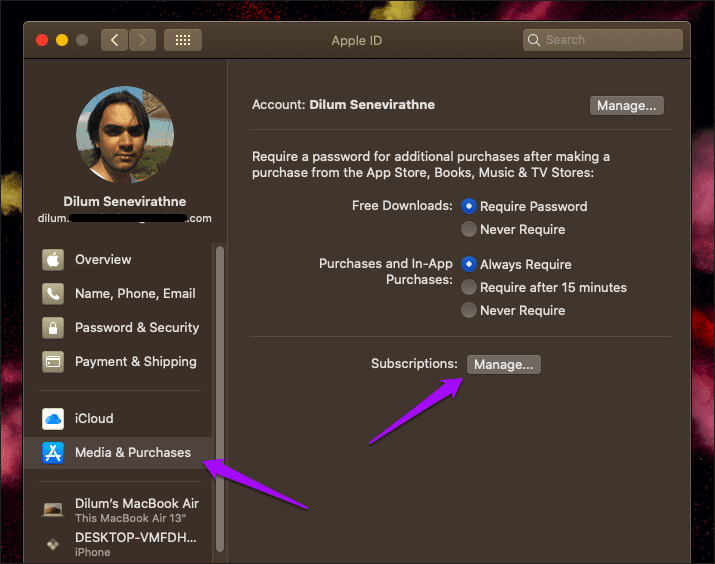Open Name, Phone, Email section

click(x=118, y=294)
